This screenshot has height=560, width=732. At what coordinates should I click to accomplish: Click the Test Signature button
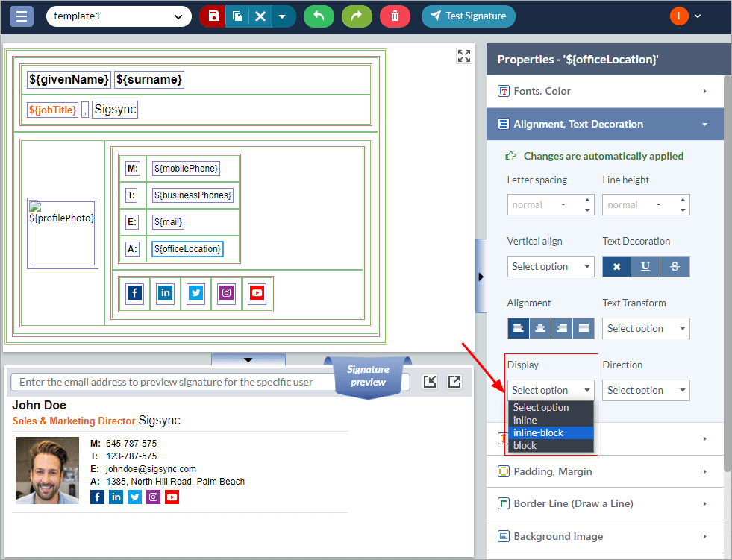point(468,16)
